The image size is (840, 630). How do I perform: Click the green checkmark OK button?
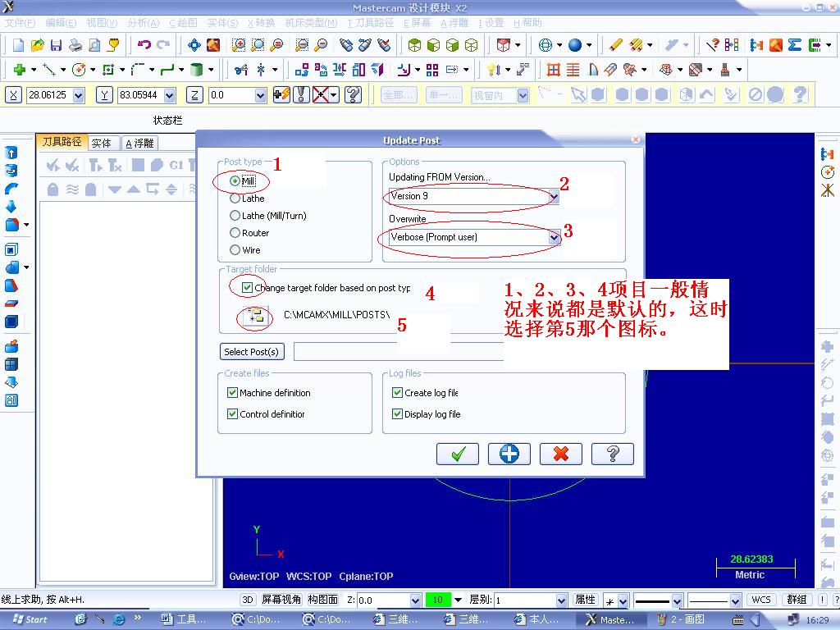coord(458,454)
